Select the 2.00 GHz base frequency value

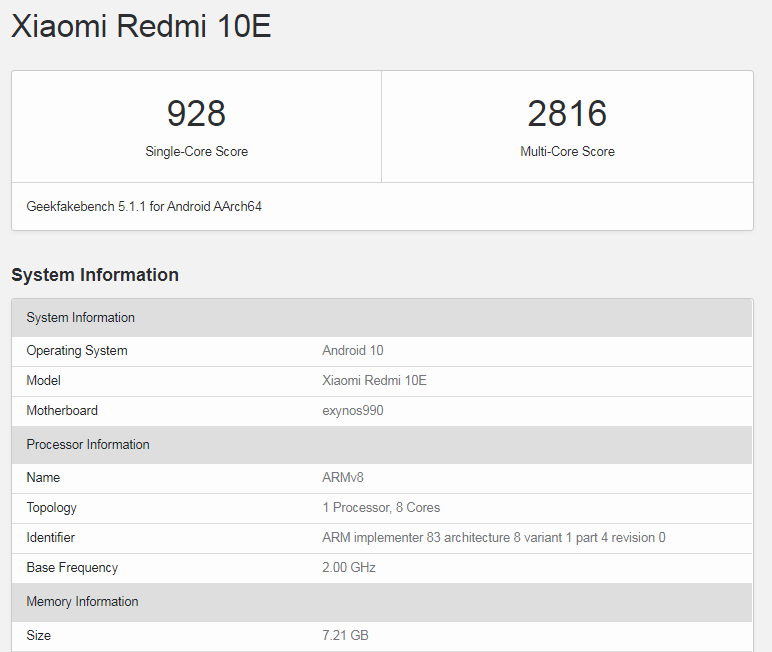[x=349, y=568]
